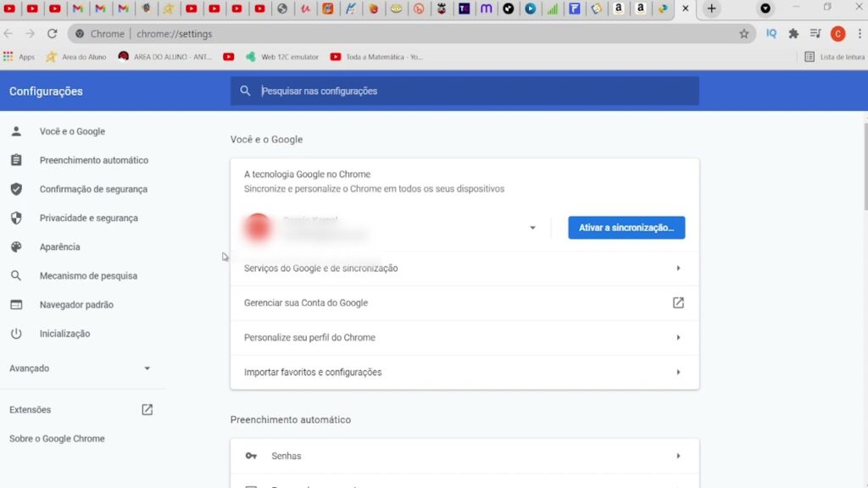Open 'Sobre o Google Chrome'
The width and height of the screenshot is (868, 488).
pyautogui.click(x=57, y=438)
